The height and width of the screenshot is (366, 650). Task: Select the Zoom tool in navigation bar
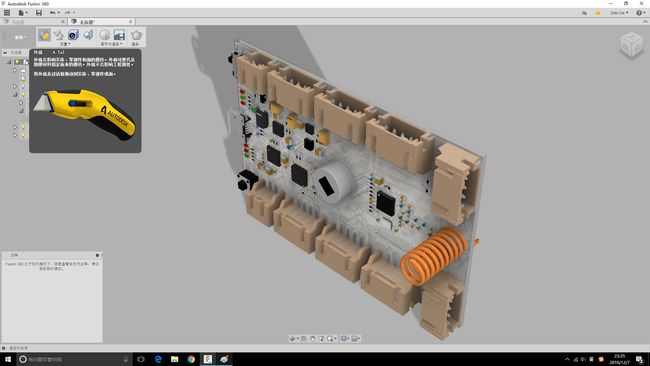click(321, 339)
